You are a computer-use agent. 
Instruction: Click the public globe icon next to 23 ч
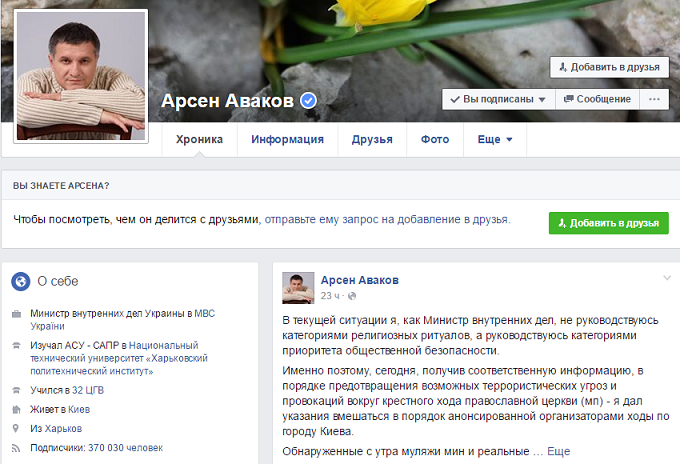(352, 296)
